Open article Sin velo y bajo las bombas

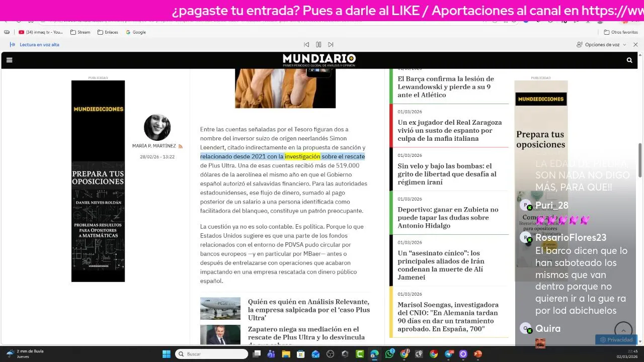(447, 174)
